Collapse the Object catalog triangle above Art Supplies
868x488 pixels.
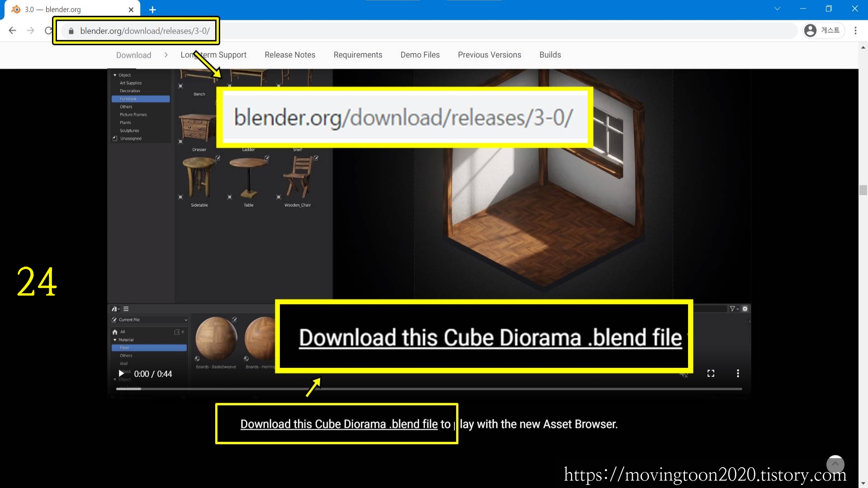point(115,75)
